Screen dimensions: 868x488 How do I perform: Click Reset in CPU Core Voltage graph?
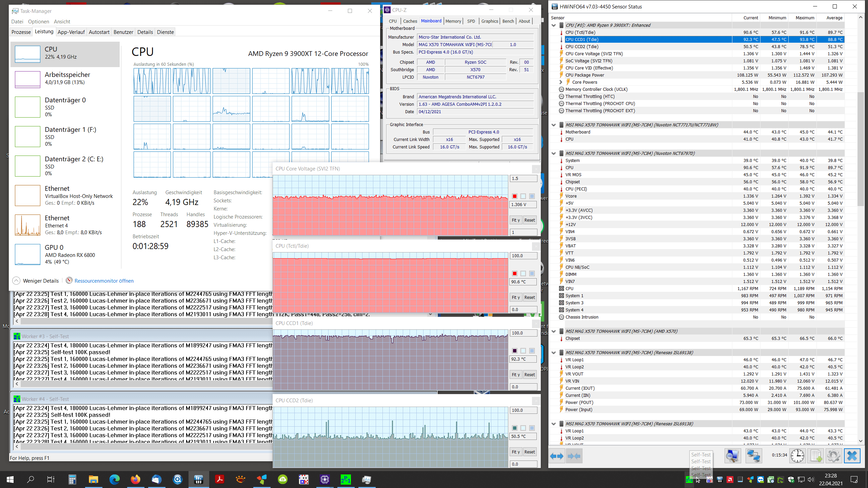tap(530, 220)
